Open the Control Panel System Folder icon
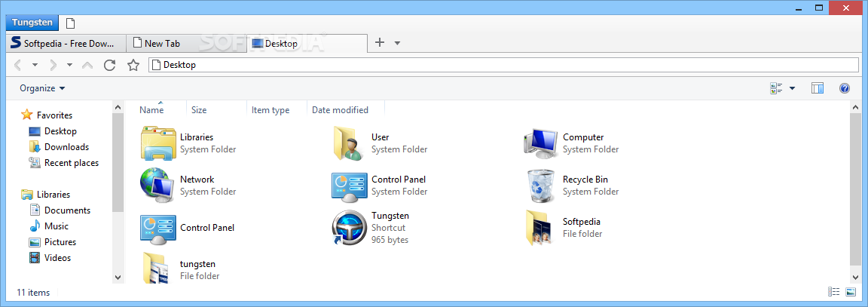This screenshot has height=307, width=868. [350, 187]
